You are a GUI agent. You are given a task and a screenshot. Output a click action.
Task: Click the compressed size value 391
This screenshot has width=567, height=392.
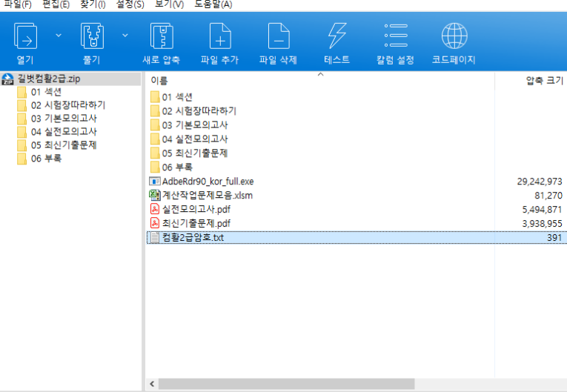tap(554, 238)
